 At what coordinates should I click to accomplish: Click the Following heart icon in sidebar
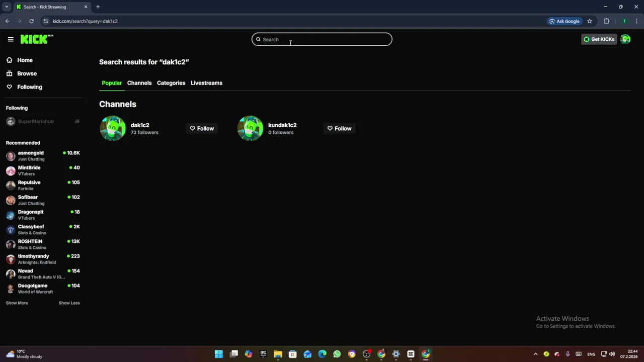click(x=9, y=87)
